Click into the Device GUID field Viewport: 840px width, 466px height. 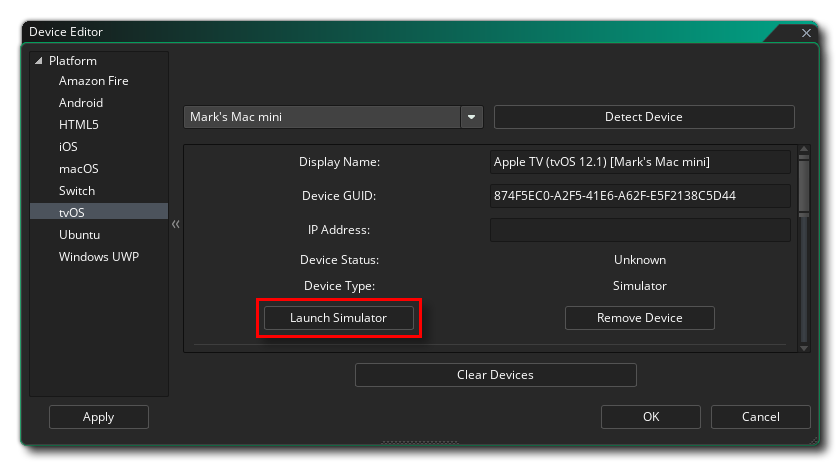click(x=640, y=196)
